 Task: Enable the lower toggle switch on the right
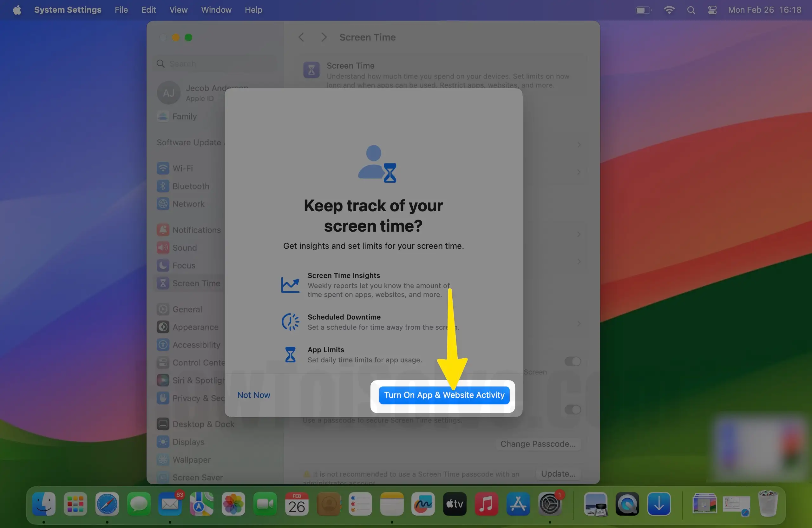click(x=572, y=410)
